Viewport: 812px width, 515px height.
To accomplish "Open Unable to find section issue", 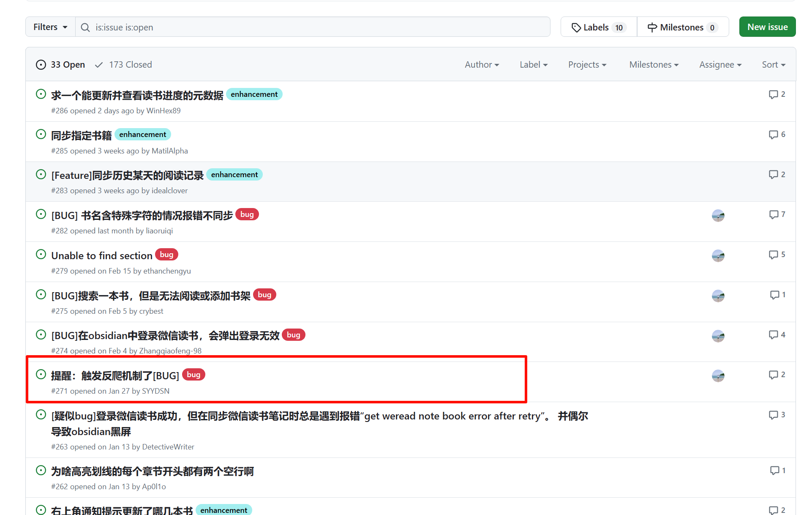I will click(x=102, y=256).
